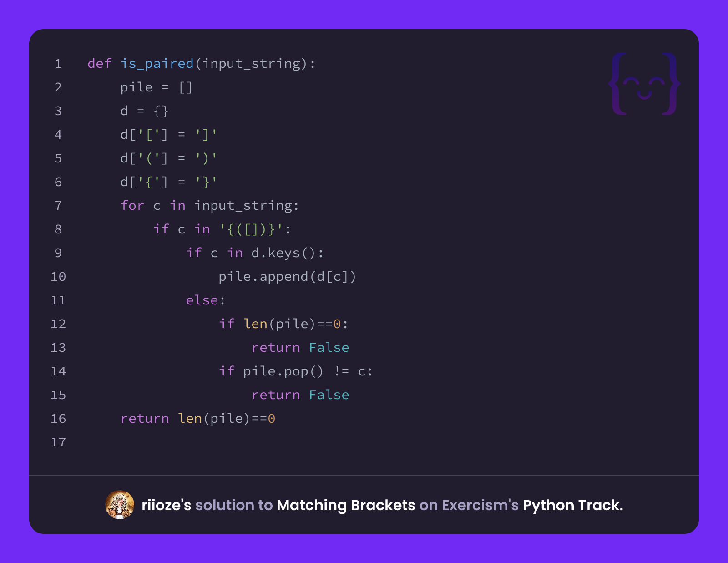Click the 'pile = []' code line

[157, 87]
